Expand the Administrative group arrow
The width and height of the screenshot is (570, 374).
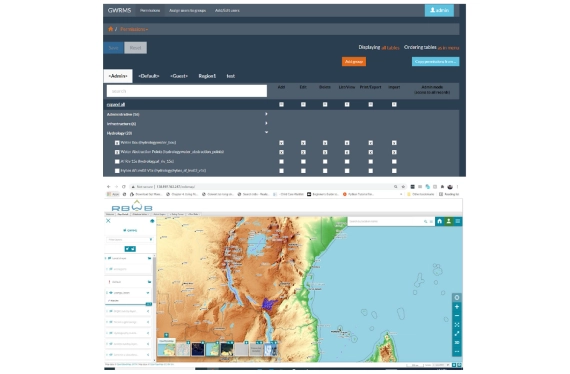pyautogui.click(x=266, y=114)
